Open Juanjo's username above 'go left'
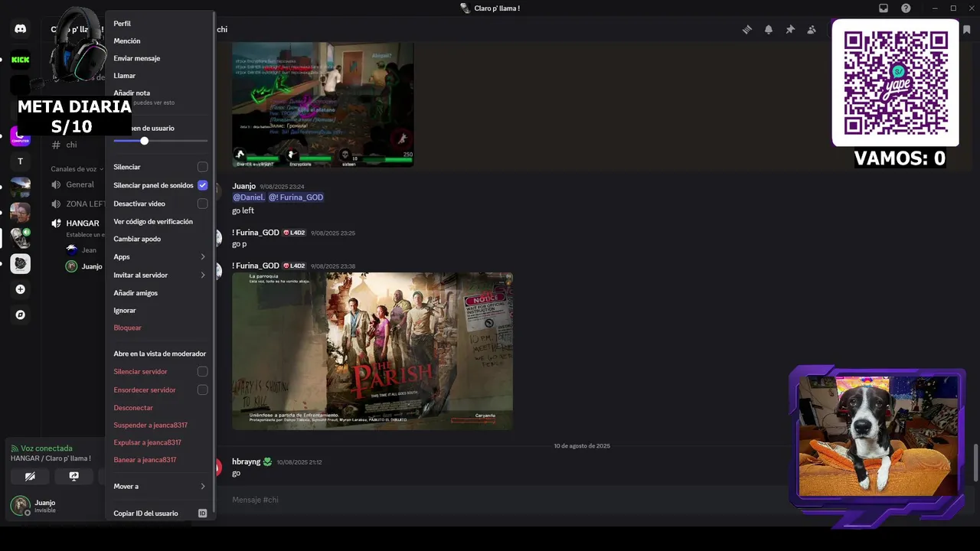Image resolution: width=980 pixels, height=551 pixels. (x=243, y=186)
